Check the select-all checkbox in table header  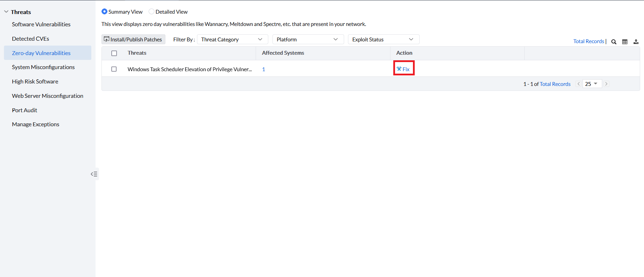(114, 53)
